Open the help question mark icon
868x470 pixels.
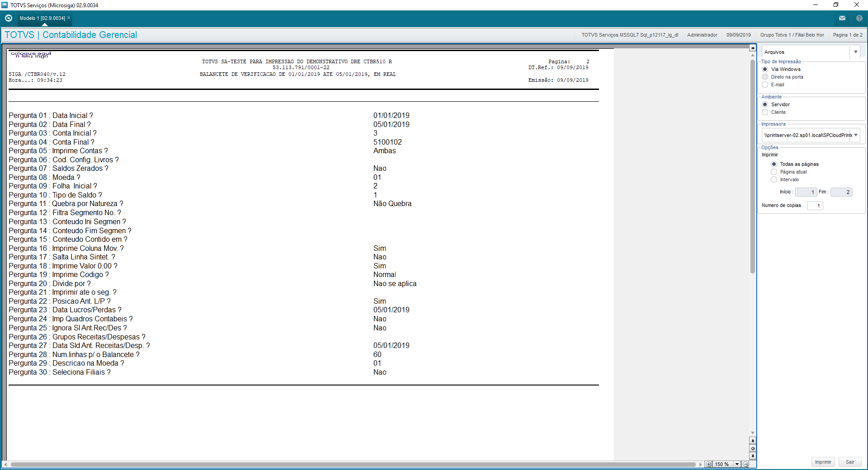(859, 18)
